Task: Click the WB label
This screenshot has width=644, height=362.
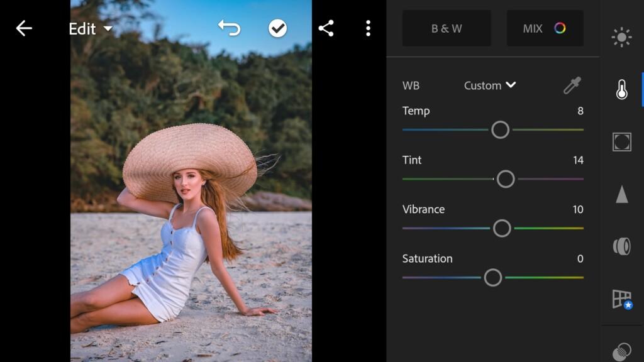Action: [411, 85]
